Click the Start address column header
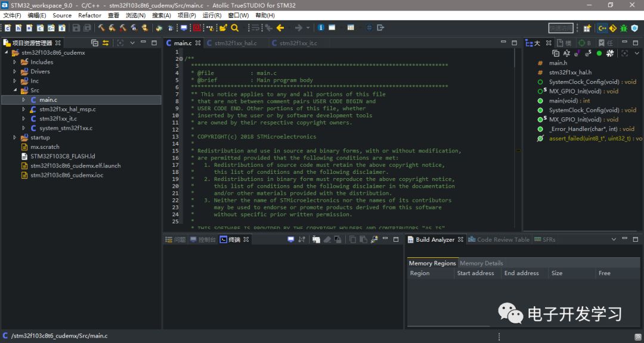Image resolution: width=644 pixels, height=343 pixels. point(476,273)
